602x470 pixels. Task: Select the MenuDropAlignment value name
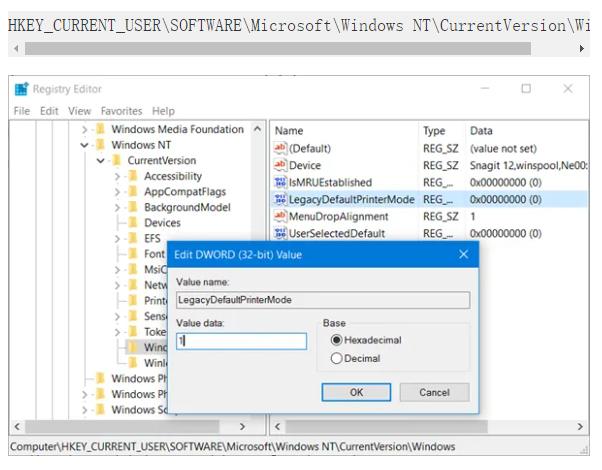(338, 216)
